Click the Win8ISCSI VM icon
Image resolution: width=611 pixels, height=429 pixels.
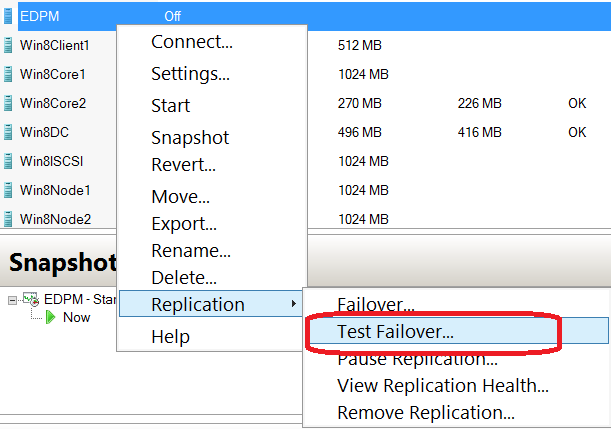8,161
